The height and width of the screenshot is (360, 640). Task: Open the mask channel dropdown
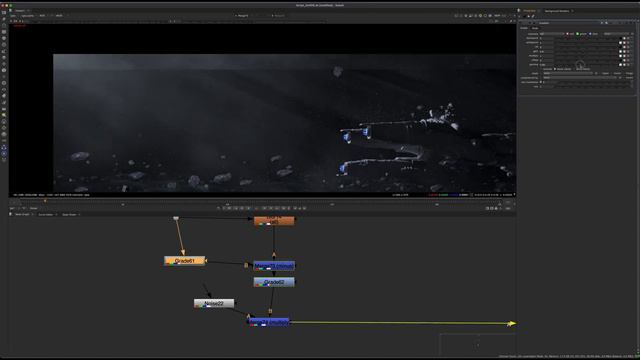tap(567, 73)
